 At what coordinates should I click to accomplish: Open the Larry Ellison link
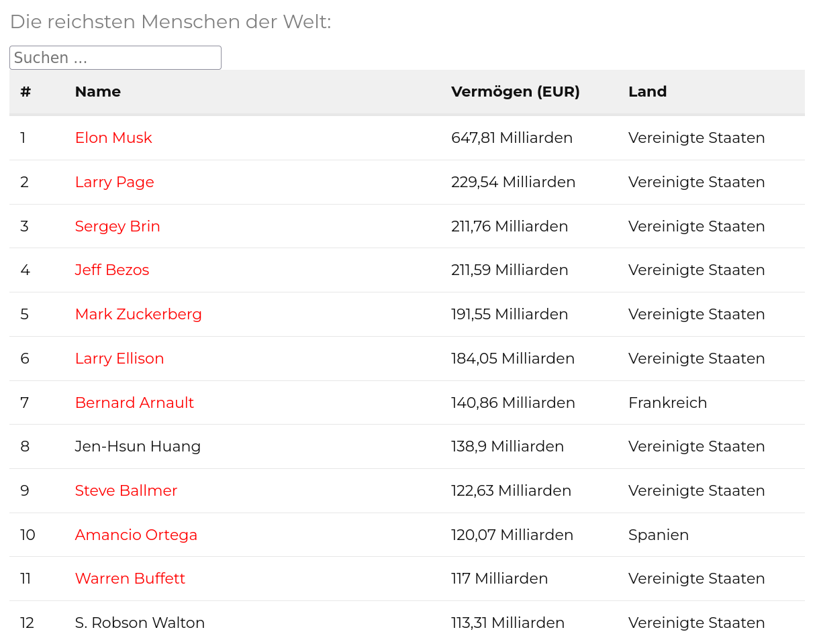pos(119,358)
